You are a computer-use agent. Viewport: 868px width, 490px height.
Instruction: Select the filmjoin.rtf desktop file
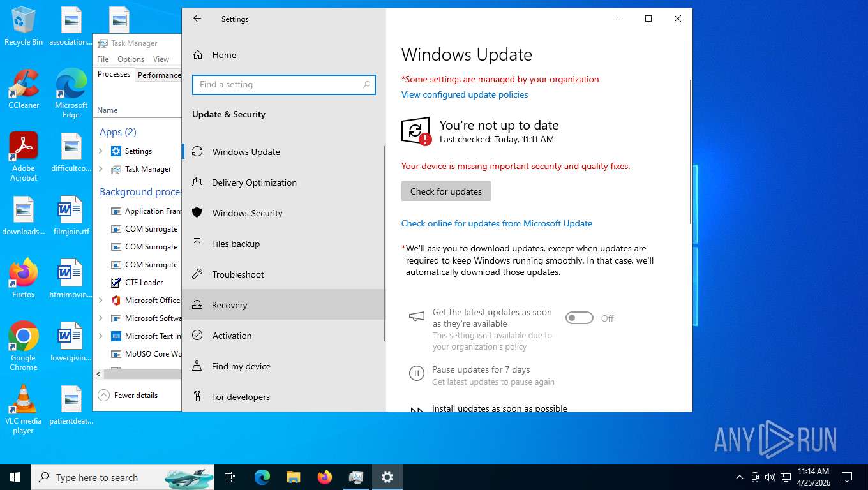tap(71, 216)
